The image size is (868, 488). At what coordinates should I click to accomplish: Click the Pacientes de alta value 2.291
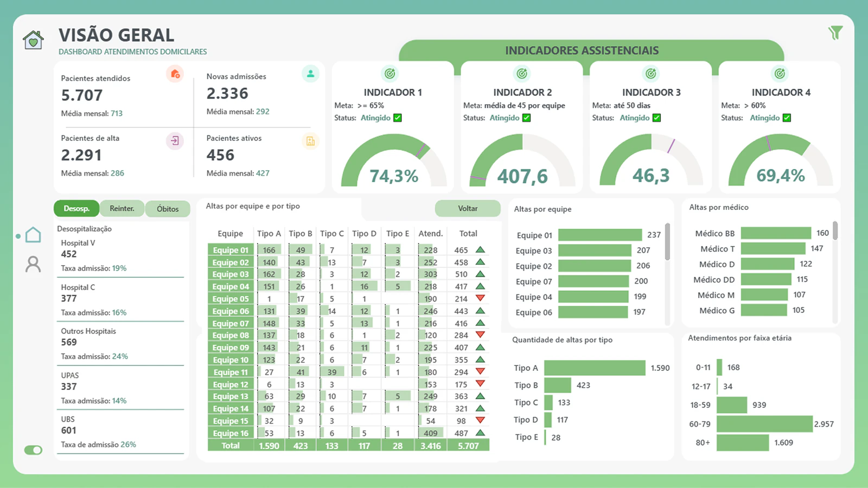(81, 156)
